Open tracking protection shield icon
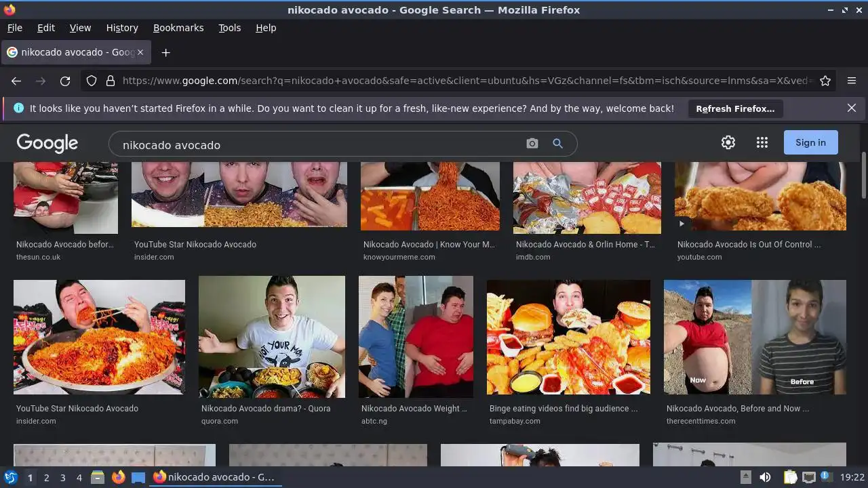This screenshot has width=868, height=488. tap(92, 81)
